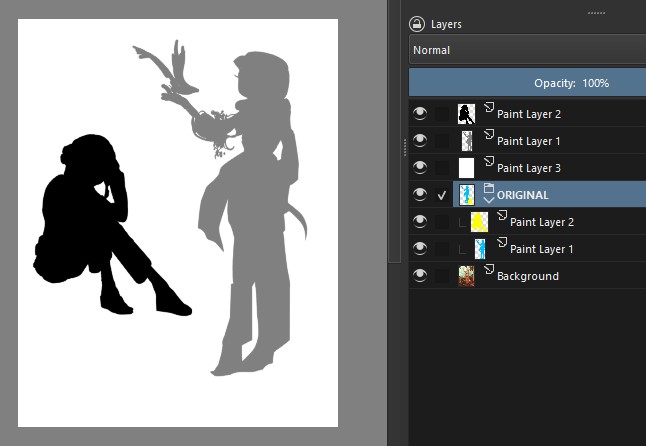
Task: Hide Paint Layer 3 with its eye icon
Action: [x=419, y=168]
